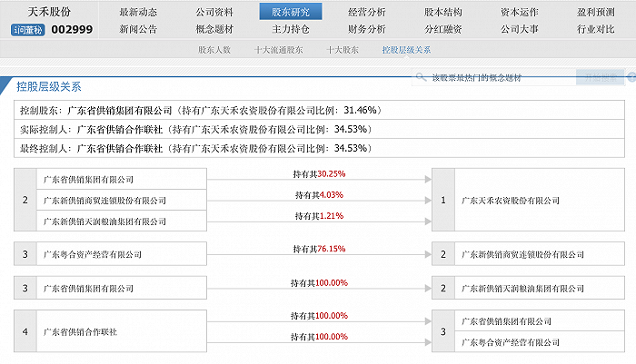
Task: Go to 公司大事 section
Action: tap(519, 29)
